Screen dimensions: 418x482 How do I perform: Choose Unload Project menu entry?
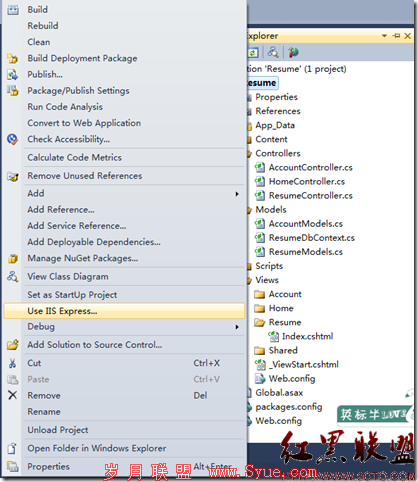[58, 430]
